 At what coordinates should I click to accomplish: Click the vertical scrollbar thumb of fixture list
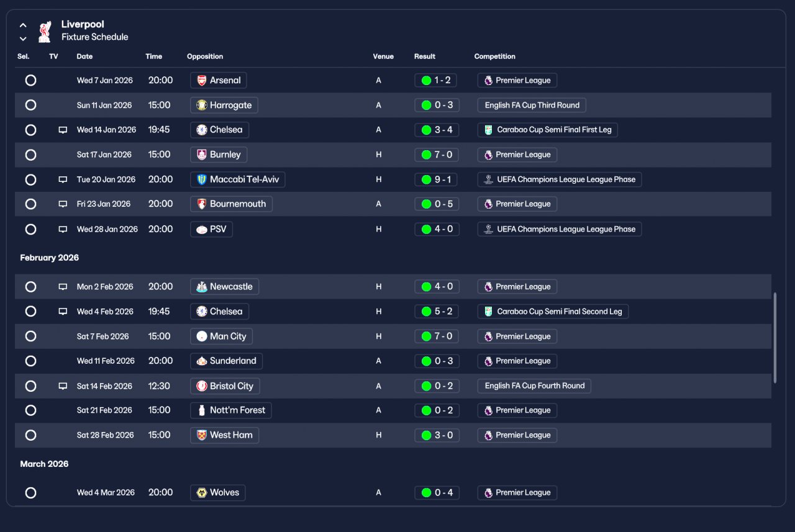tap(775, 338)
